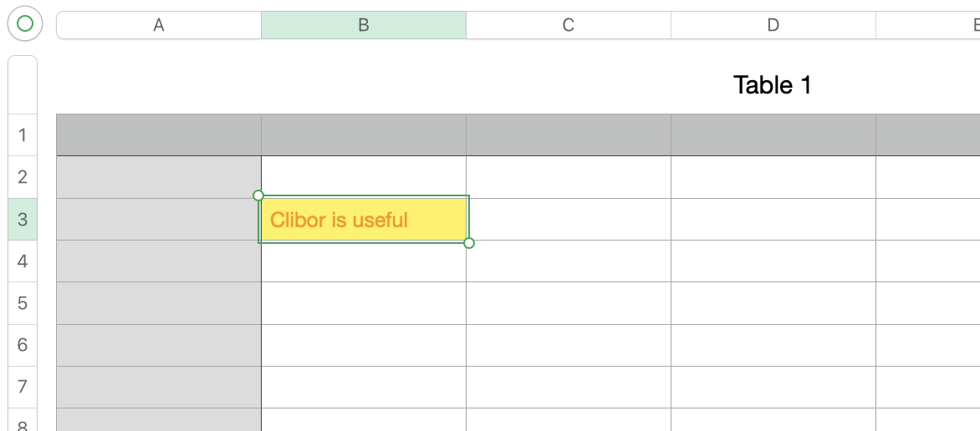The height and width of the screenshot is (431, 980).
Task: Select column D header
Action: (773, 25)
